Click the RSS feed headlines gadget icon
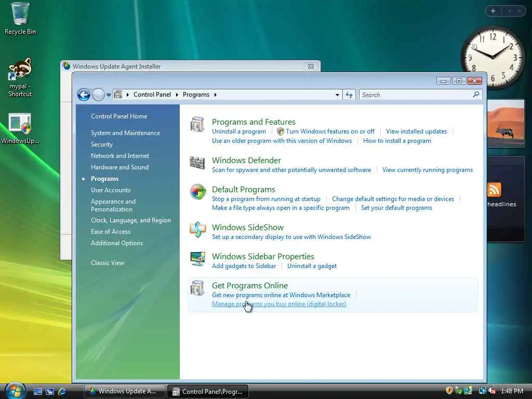Viewport: 532px width, 399px height. click(x=494, y=190)
